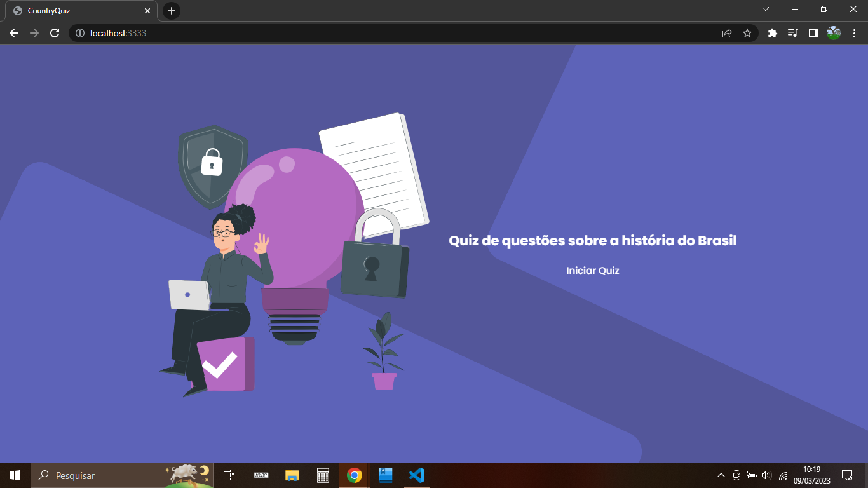Open Chrome's three-dot menu
The width and height of the screenshot is (868, 488).
point(853,33)
